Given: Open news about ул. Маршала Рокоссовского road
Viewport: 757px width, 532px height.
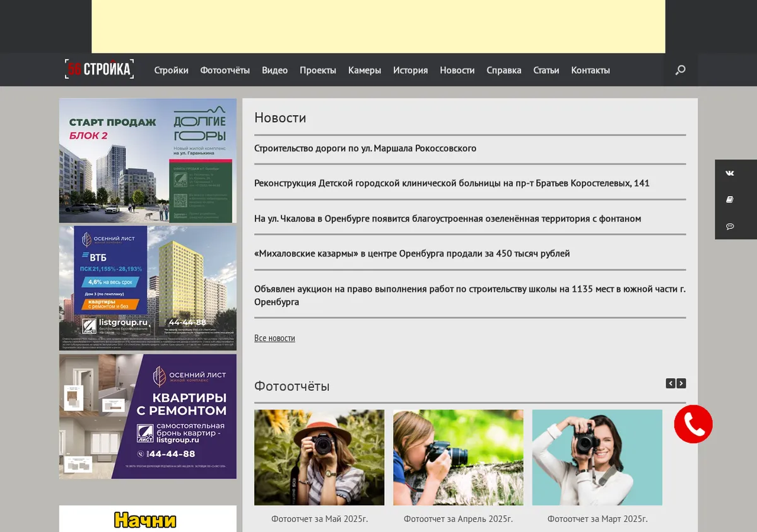Looking at the screenshot, I should coord(365,149).
